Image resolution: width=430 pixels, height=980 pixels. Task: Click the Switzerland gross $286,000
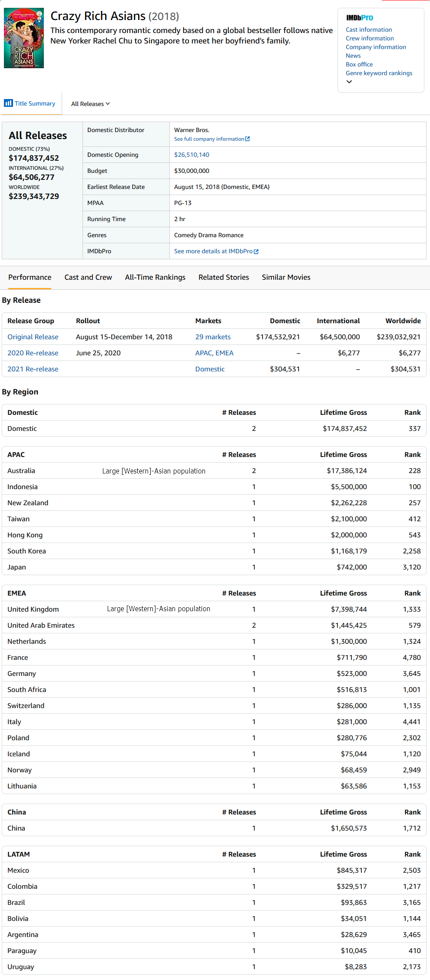point(352,705)
